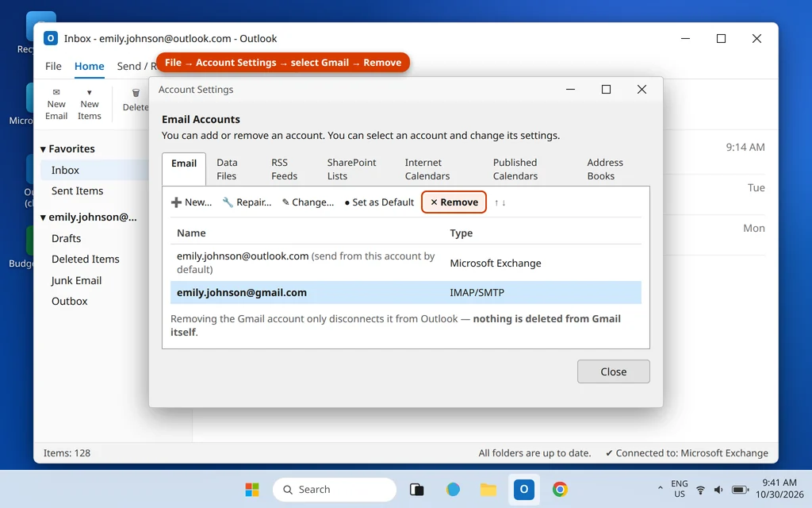Maximize the Account Settings dialog
Image resolution: width=812 pixels, height=508 pixels.
(x=606, y=89)
